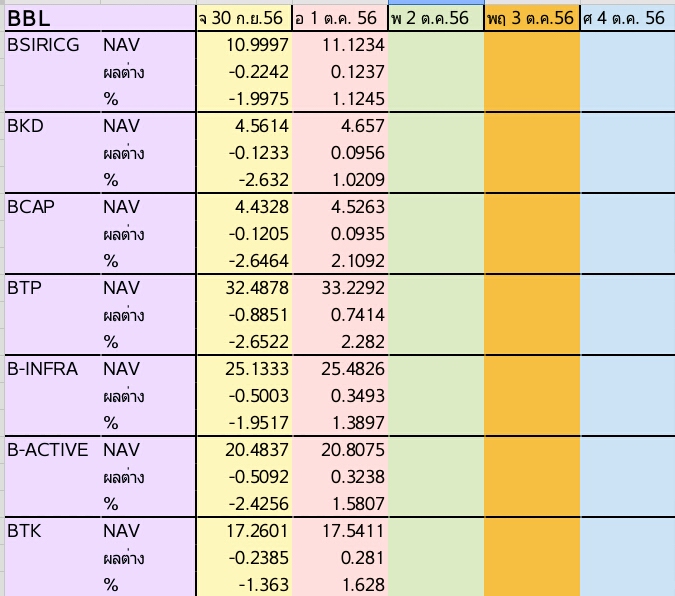
Task: Select BTP NAV value 33.2292
Action: [x=340, y=288]
